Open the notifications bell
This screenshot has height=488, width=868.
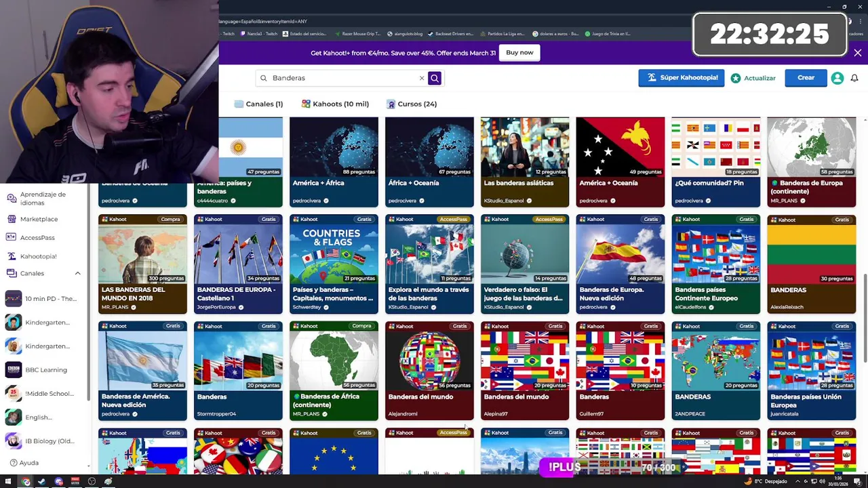pos(854,78)
